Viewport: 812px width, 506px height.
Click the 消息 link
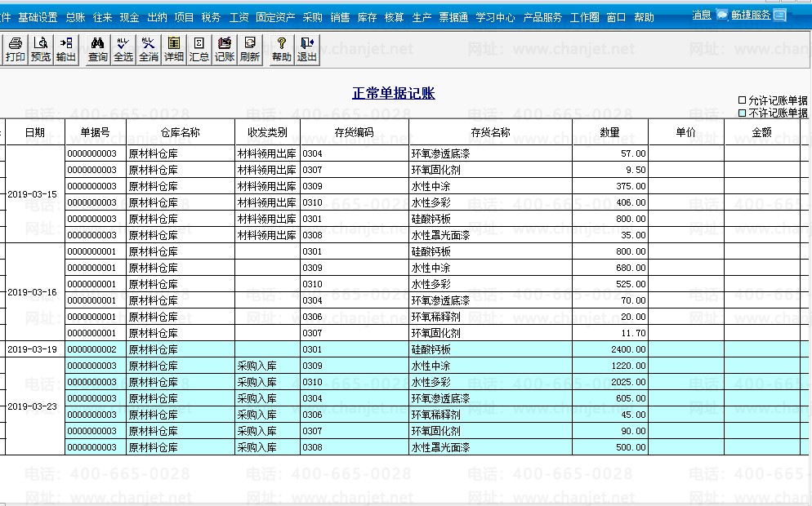(x=701, y=15)
